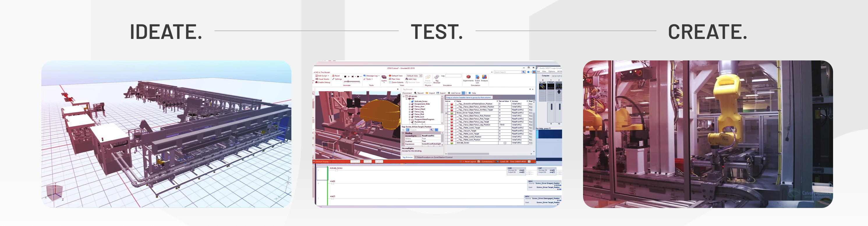Screen dimensions: 868x226
Task: Switch to Default View
Action: click(x=396, y=76)
